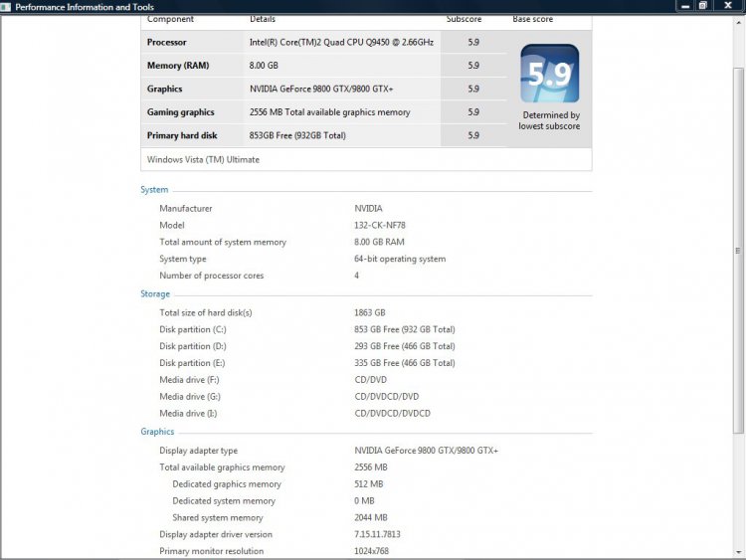Click the Storage section heading
This screenshot has width=746, height=560.
click(155, 294)
